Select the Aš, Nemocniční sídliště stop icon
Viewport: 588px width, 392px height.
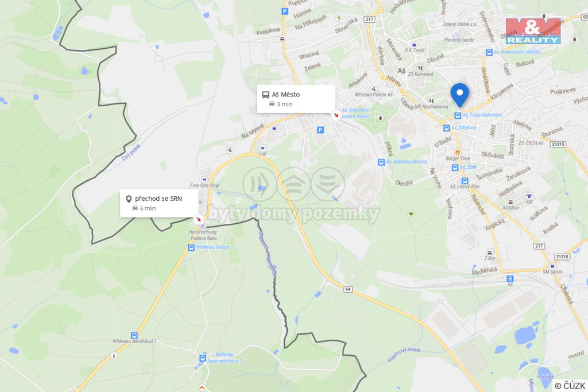(489, 52)
